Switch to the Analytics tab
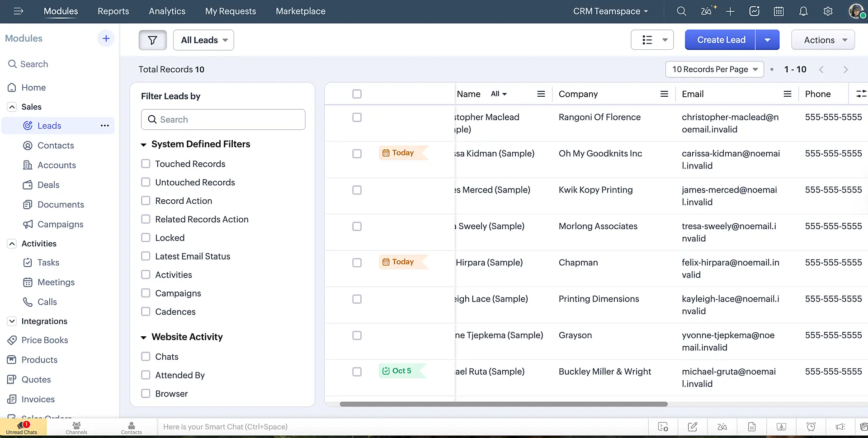The image size is (868, 438). point(167,11)
